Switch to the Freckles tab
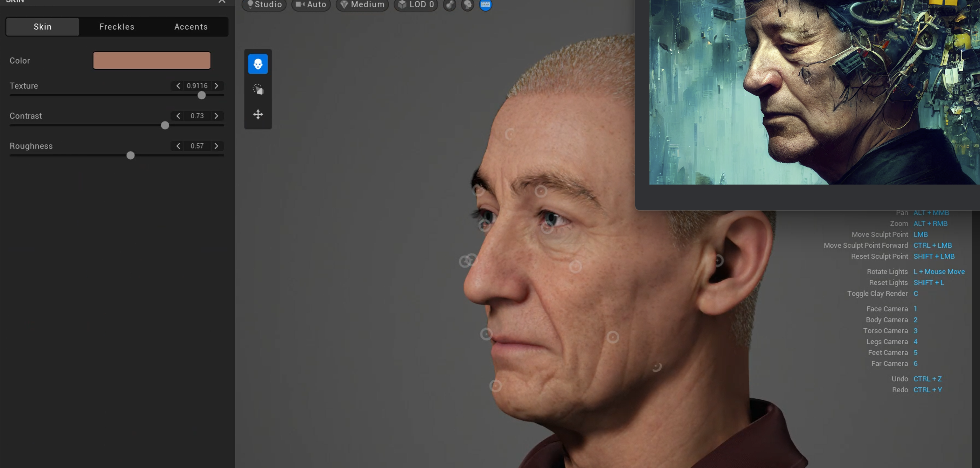The image size is (980, 468). tap(117, 27)
